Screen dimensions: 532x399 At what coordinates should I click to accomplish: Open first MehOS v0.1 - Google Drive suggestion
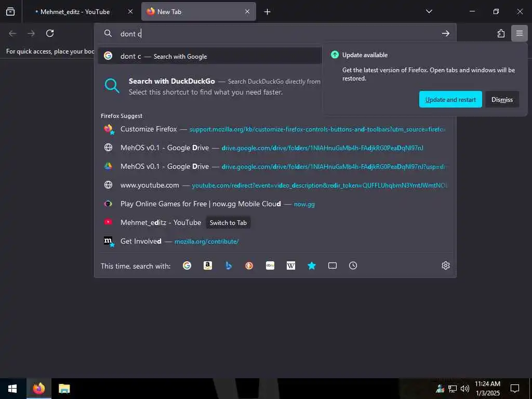(x=275, y=148)
